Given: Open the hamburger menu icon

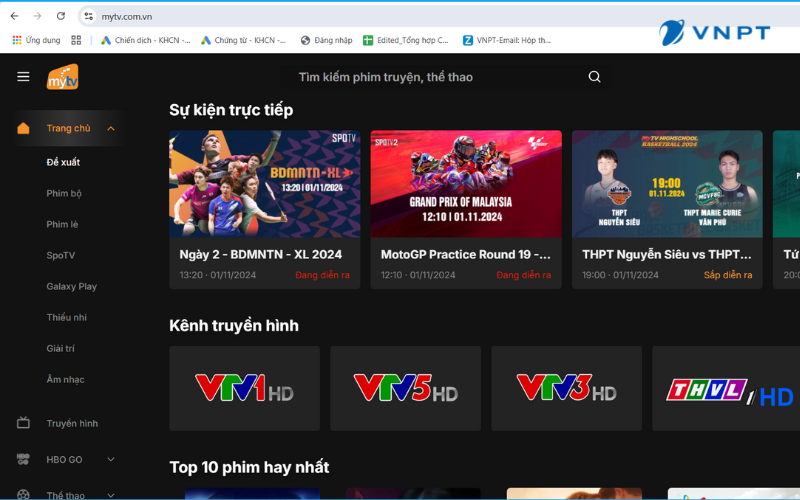Looking at the screenshot, I should pyautogui.click(x=23, y=77).
